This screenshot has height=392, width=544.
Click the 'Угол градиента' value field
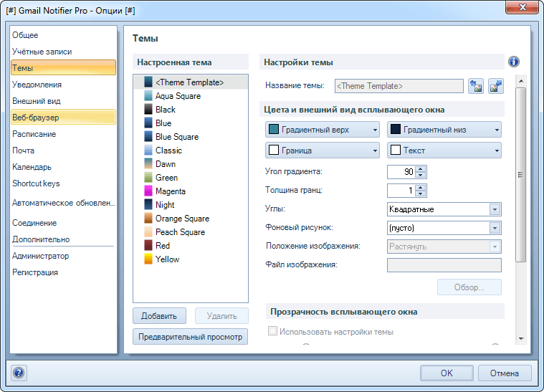(402, 172)
